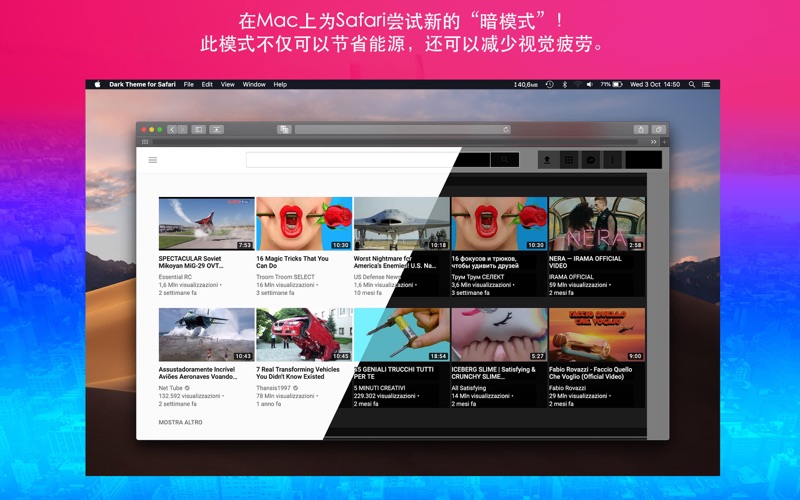Viewport: 800px width, 500px height.
Task: Click title Fabio Rovazzi - Faccio Quello
Action: 590,373
